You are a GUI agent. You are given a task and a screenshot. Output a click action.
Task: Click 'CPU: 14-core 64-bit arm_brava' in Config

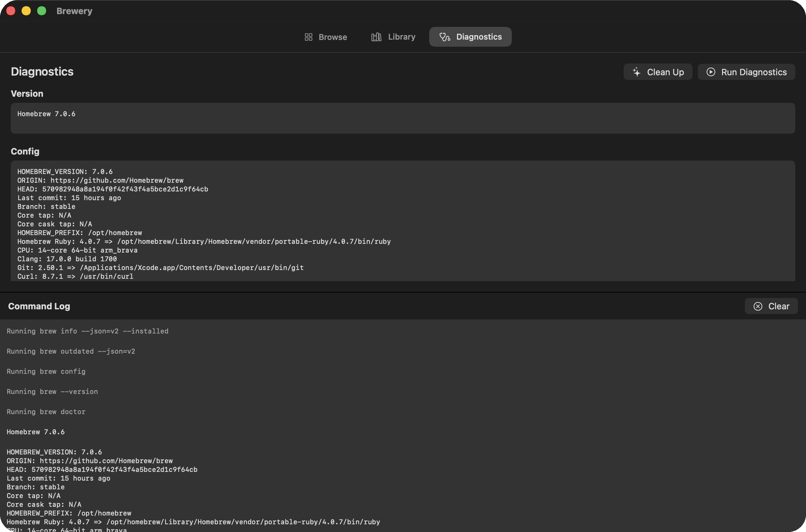77,251
